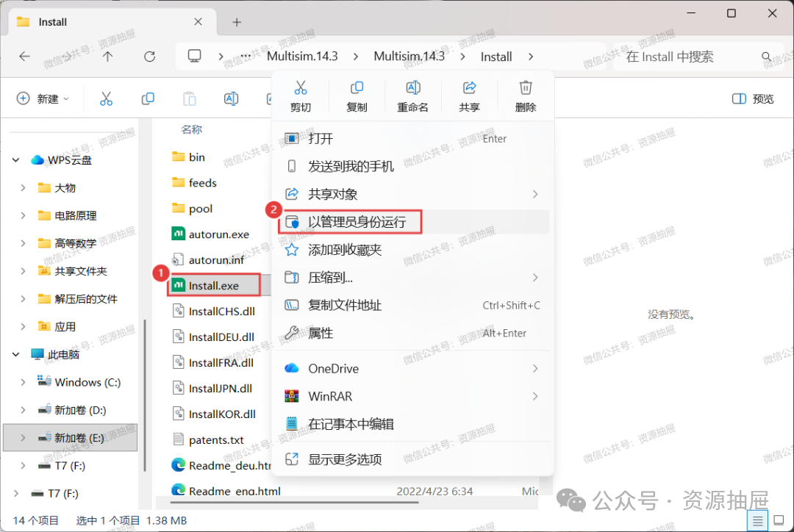Image resolution: width=794 pixels, height=532 pixels.
Task: Open a new tab with plus button
Action: 237,22
